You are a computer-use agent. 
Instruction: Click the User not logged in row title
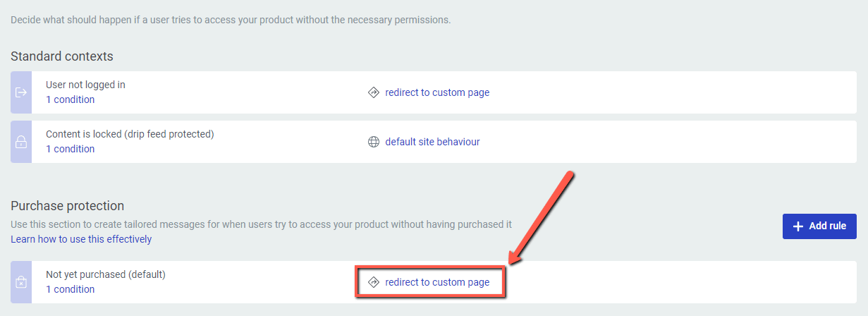click(85, 85)
